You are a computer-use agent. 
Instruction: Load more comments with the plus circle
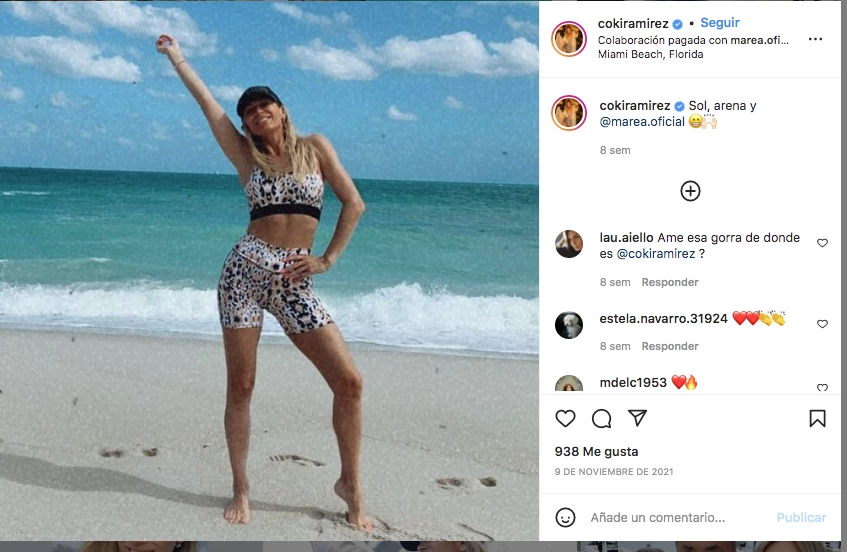click(690, 191)
